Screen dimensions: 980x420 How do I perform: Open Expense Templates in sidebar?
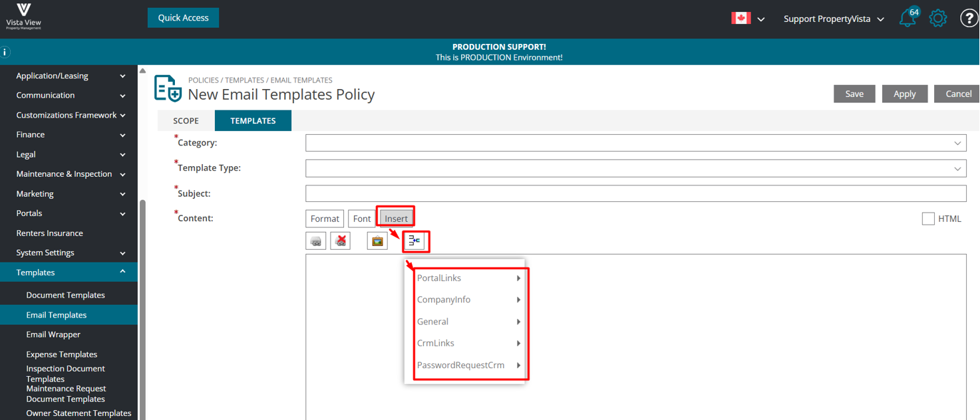pyautogui.click(x=62, y=354)
